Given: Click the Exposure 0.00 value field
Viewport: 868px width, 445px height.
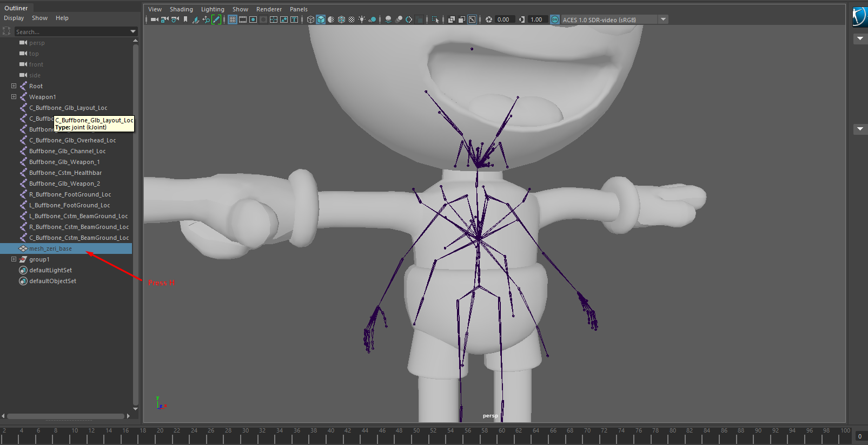Looking at the screenshot, I should pos(505,19).
